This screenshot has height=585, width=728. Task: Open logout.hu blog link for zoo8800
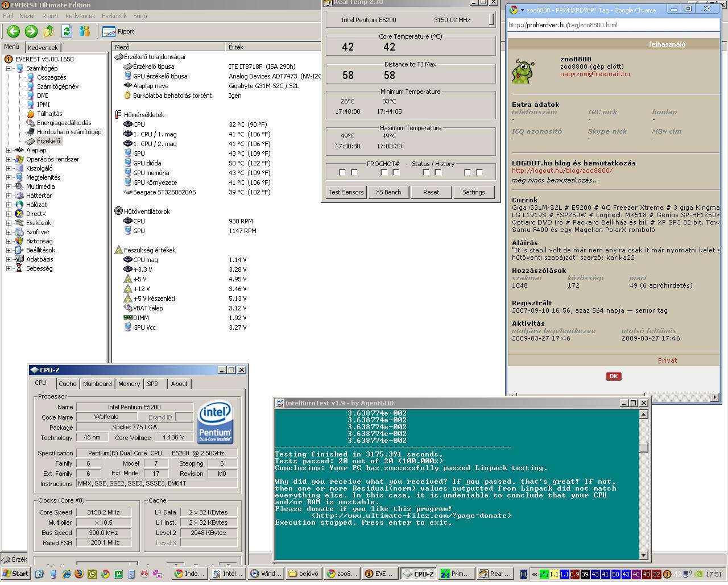pyautogui.click(x=562, y=171)
